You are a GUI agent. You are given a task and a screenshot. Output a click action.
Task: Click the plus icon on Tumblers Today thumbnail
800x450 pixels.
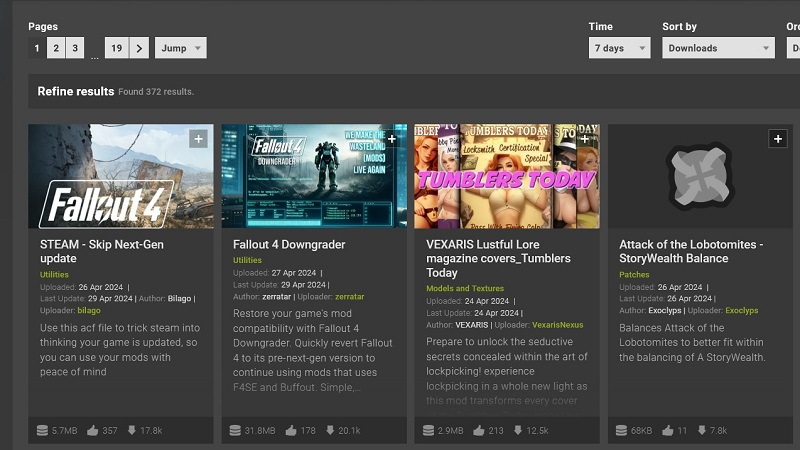585,139
